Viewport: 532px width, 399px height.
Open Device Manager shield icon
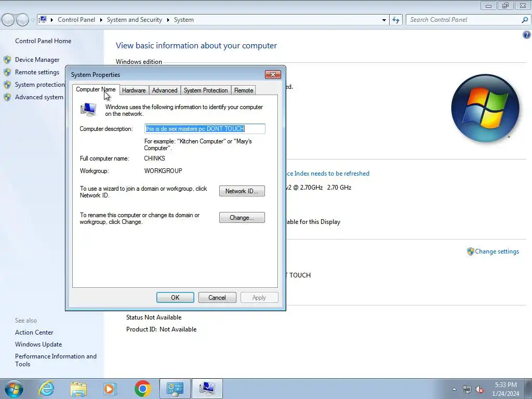click(x=7, y=60)
